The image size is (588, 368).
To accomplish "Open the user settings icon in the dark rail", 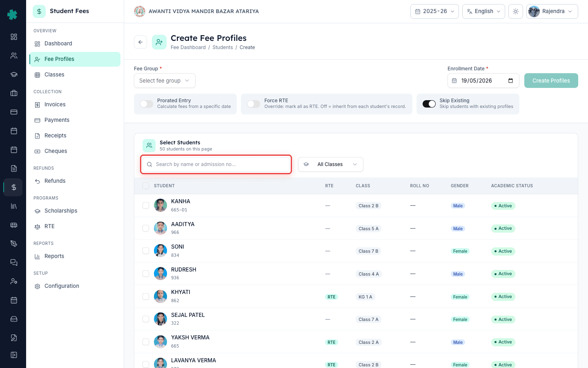I will (13, 281).
